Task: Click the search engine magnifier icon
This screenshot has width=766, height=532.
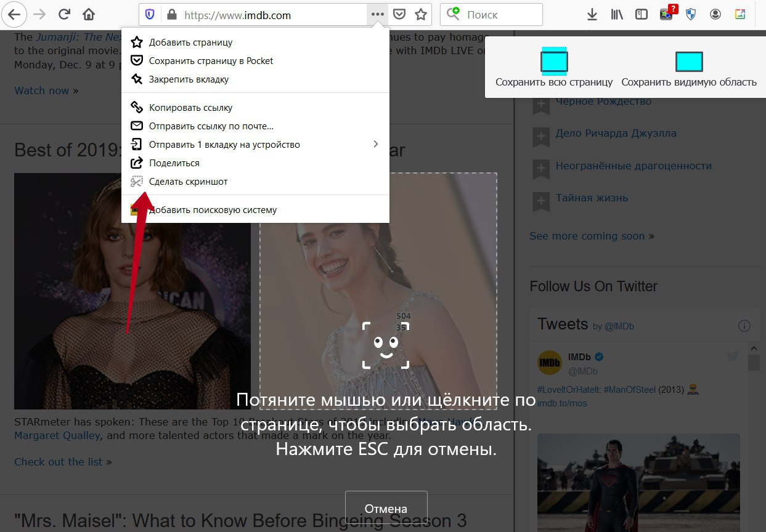Action: (453, 13)
